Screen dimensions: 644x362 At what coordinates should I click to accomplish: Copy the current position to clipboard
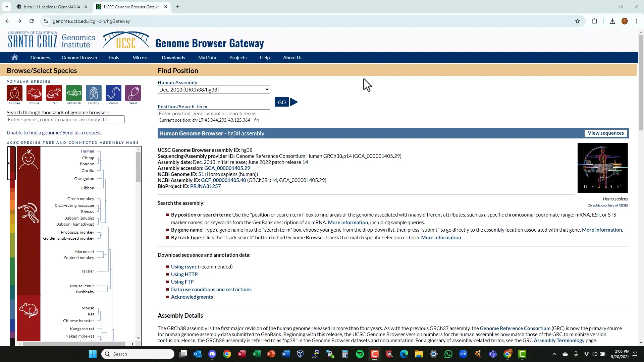pyautogui.click(x=257, y=120)
